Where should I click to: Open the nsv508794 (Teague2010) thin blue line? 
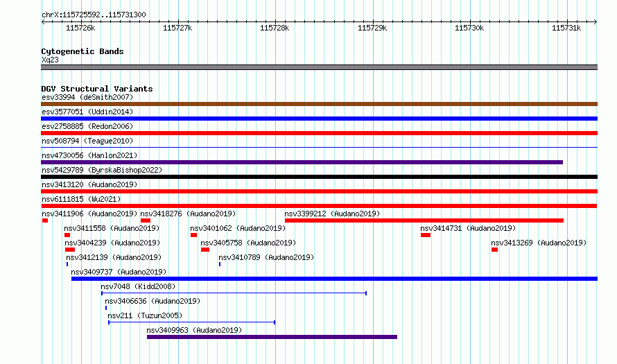click(x=319, y=147)
